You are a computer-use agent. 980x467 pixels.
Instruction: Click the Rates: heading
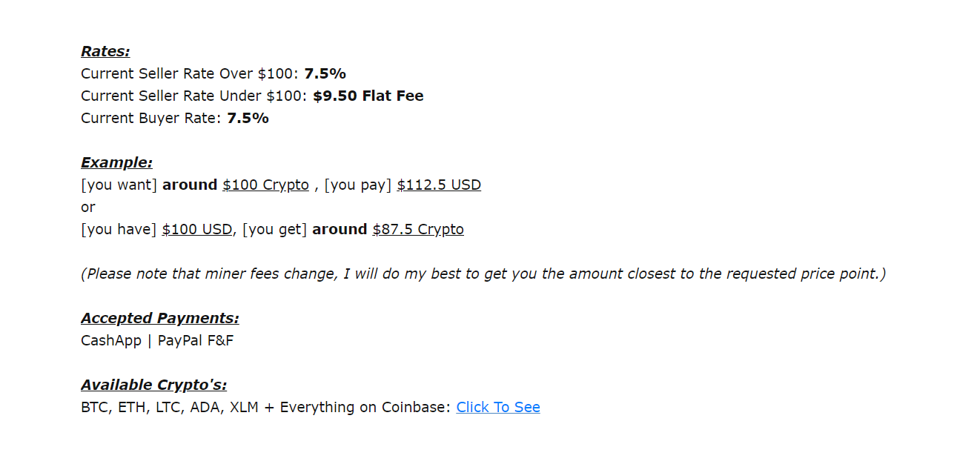pos(105,51)
